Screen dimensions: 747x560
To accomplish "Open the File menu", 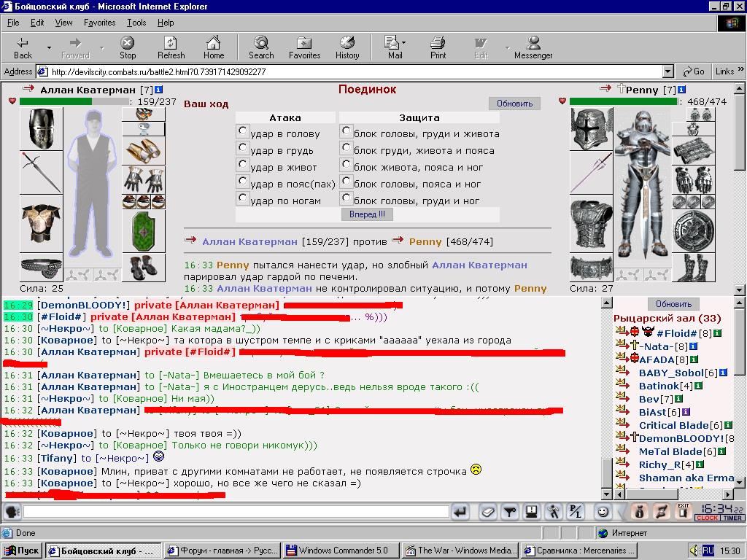I will pyautogui.click(x=13, y=23).
